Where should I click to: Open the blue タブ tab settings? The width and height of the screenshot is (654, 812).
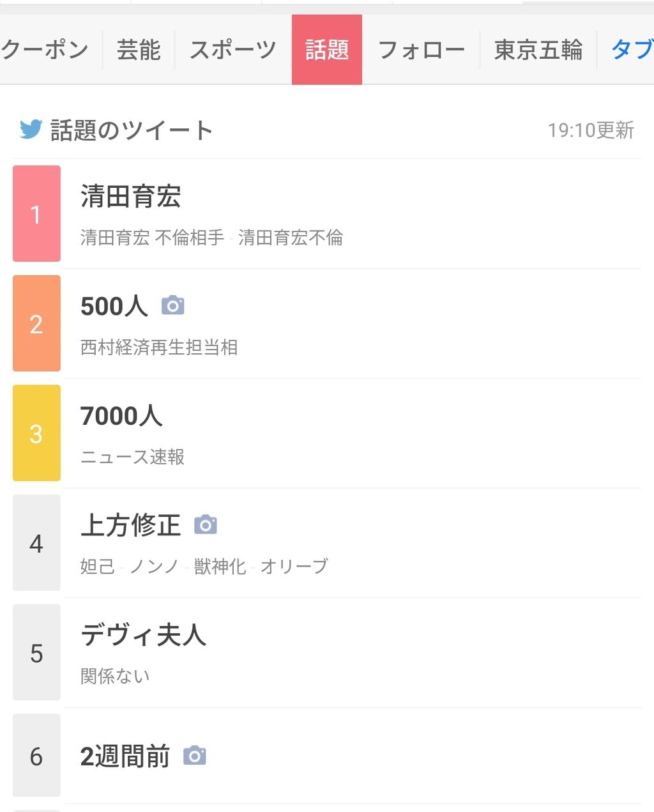click(x=632, y=50)
